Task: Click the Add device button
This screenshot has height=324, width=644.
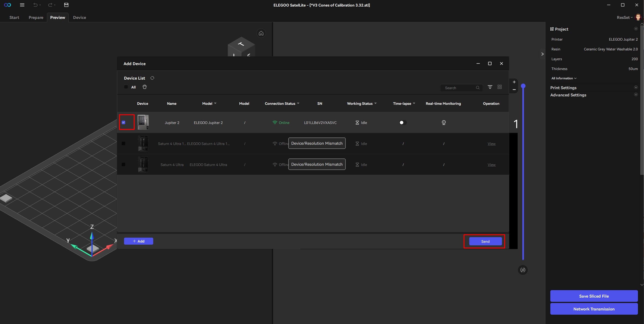Action: (x=139, y=241)
